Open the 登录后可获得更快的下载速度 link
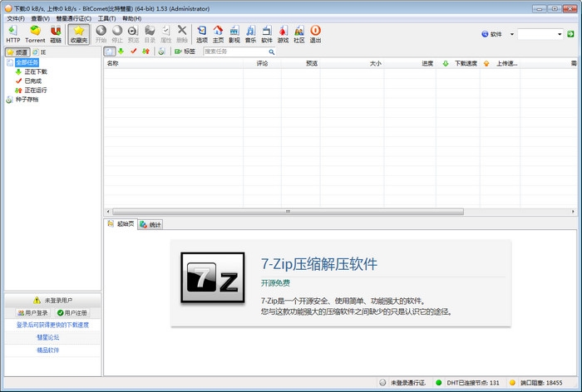 pyautogui.click(x=52, y=325)
